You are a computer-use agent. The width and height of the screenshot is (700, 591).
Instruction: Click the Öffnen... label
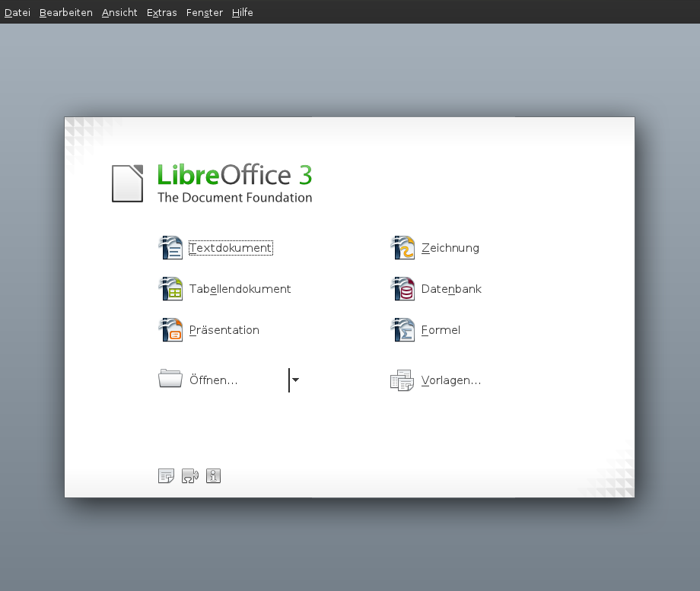pos(213,380)
